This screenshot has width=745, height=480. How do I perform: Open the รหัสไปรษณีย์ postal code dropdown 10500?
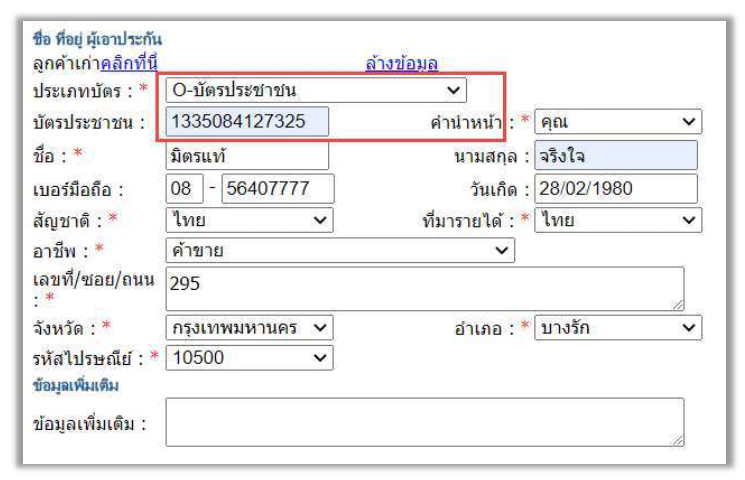coord(249,358)
